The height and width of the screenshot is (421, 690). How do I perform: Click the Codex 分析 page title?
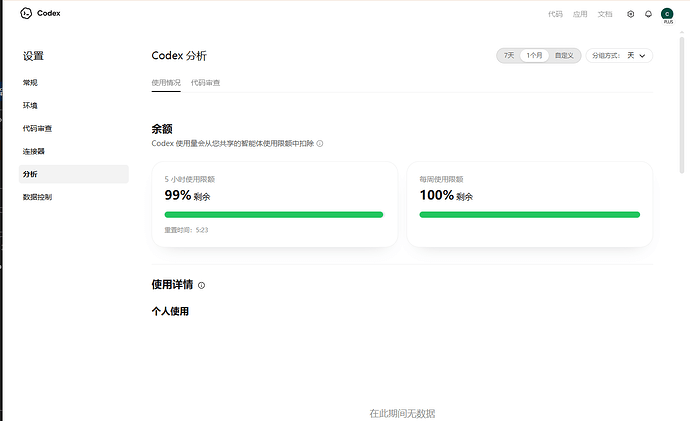coord(179,56)
